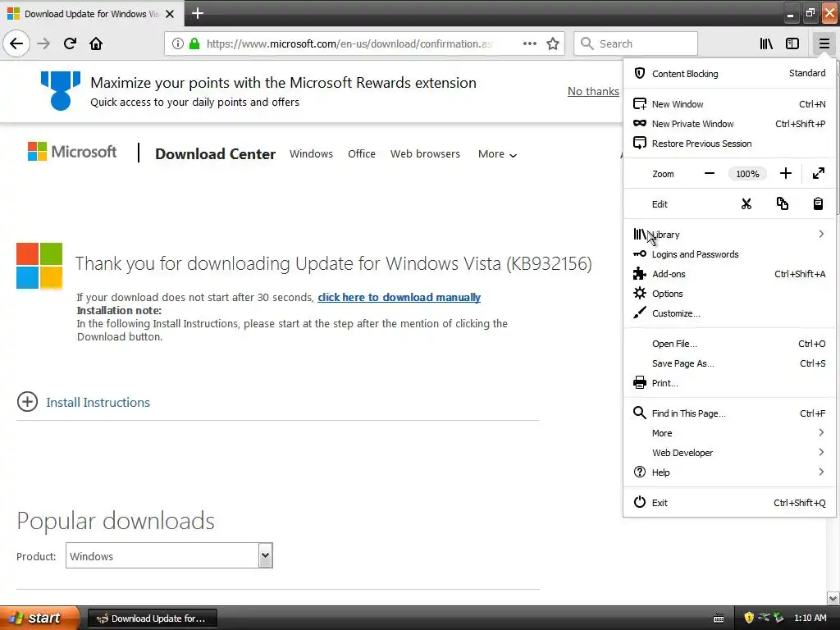Zoom out with the minus button

[x=710, y=174]
